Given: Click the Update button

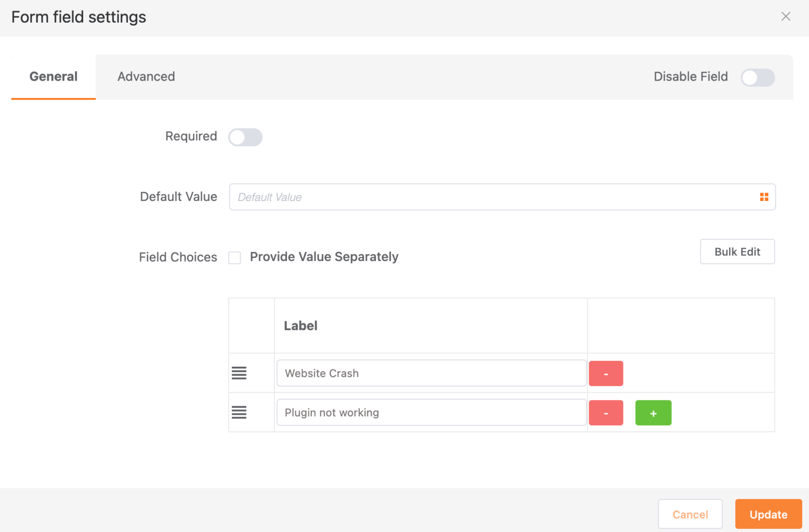Looking at the screenshot, I should click(768, 514).
